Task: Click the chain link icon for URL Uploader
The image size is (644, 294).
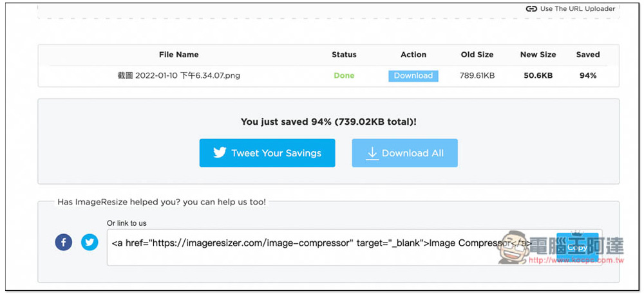Action: point(531,8)
